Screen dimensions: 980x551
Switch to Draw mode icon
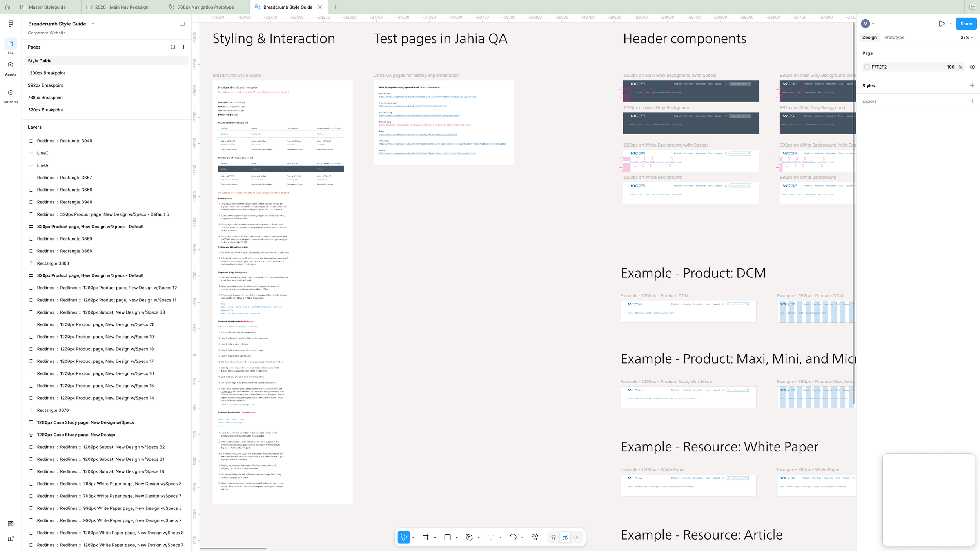coord(553,537)
